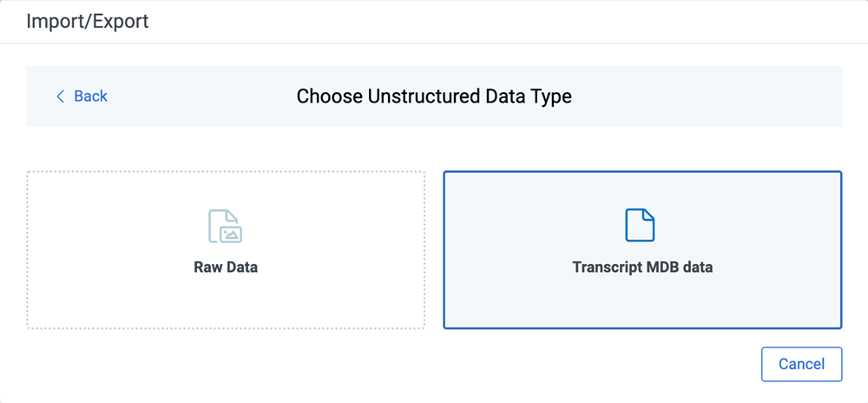
Task: Click the "Raw Data" text label
Action: click(226, 268)
